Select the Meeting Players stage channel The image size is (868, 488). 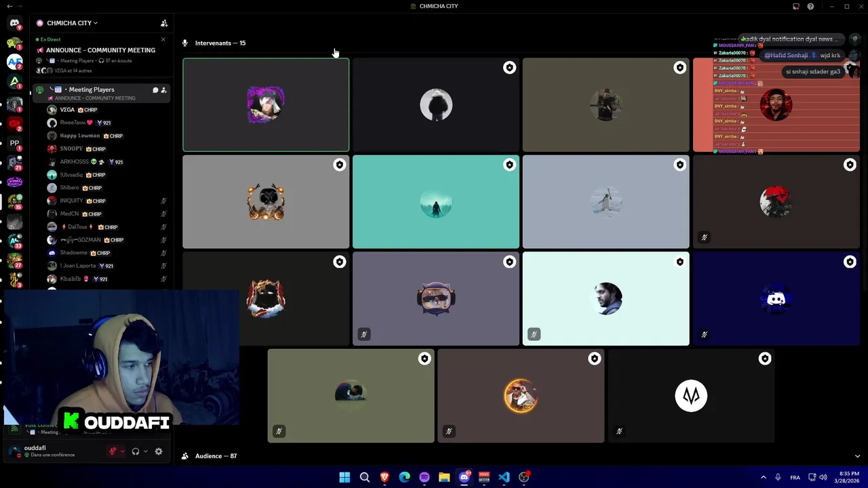pos(101,93)
